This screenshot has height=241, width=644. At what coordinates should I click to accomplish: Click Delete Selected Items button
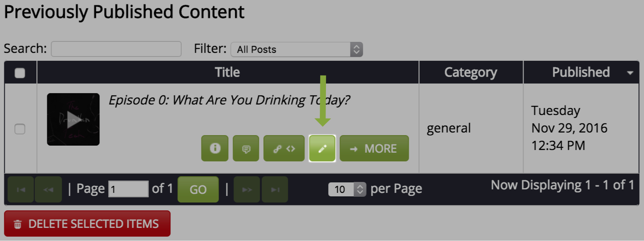tap(87, 224)
